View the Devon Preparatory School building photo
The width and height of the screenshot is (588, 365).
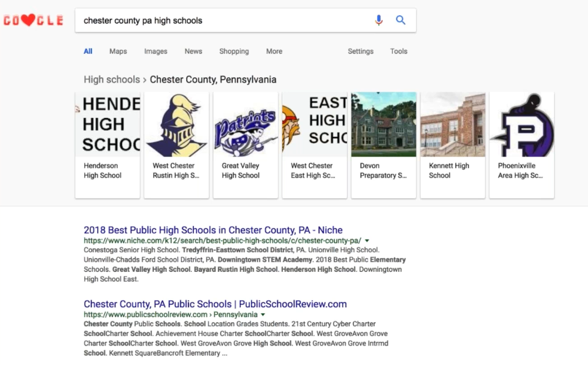click(x=383, y=124)
